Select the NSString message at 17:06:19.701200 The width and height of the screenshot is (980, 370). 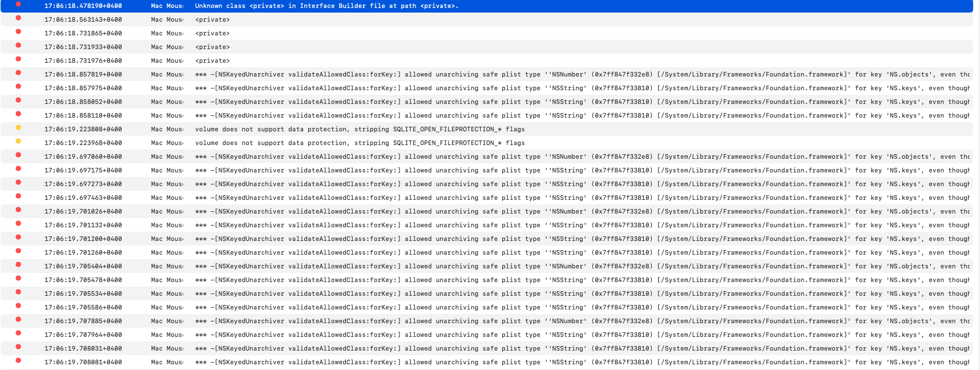(582, 239)
